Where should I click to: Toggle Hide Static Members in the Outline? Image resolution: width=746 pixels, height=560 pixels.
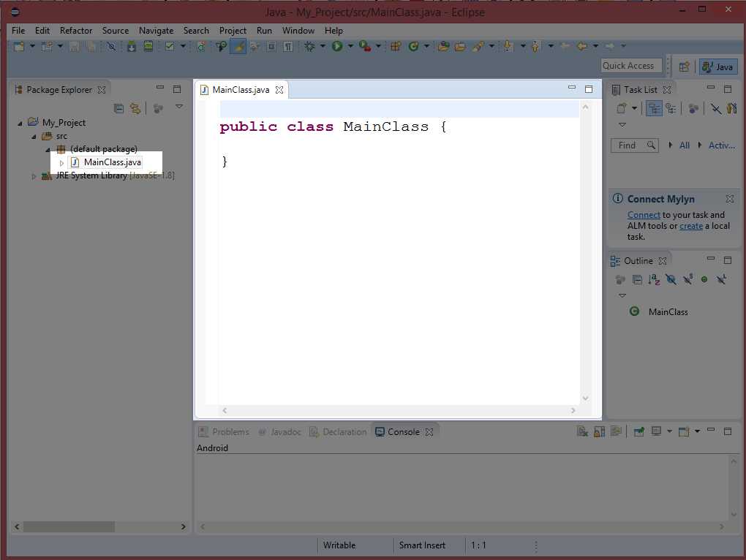tap(688, 279)
